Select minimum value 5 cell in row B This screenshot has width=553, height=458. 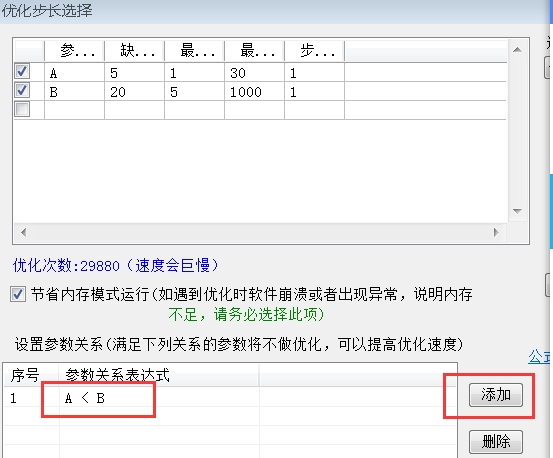point(194,92)
